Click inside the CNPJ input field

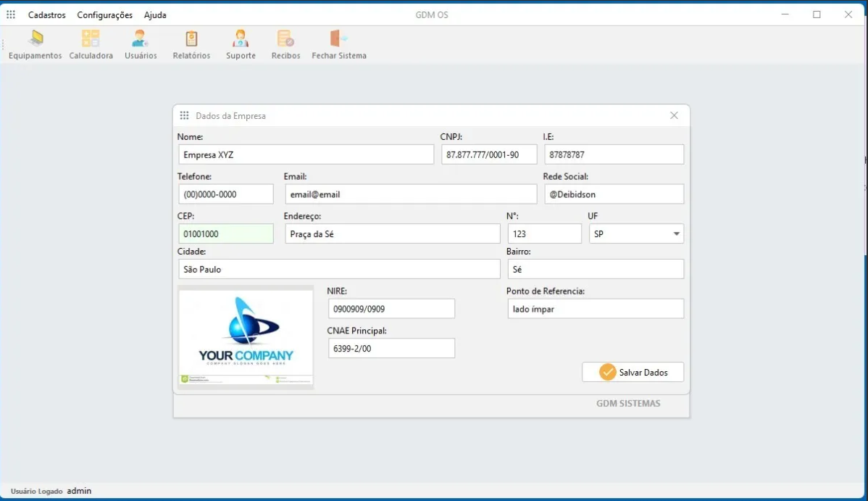pyautogui.click(x=489, y=154)
